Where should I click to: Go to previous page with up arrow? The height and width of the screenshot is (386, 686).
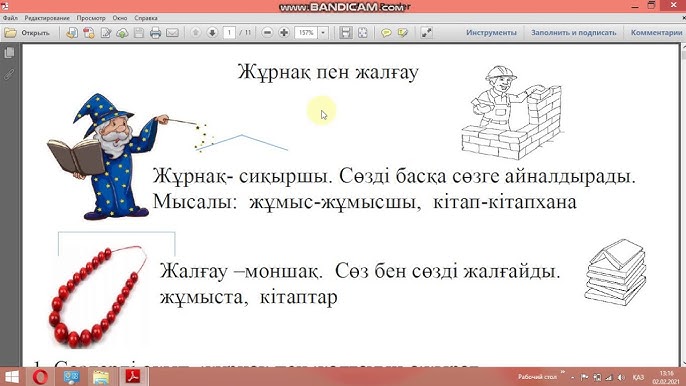pyautogui.click(x=196, y=33)
